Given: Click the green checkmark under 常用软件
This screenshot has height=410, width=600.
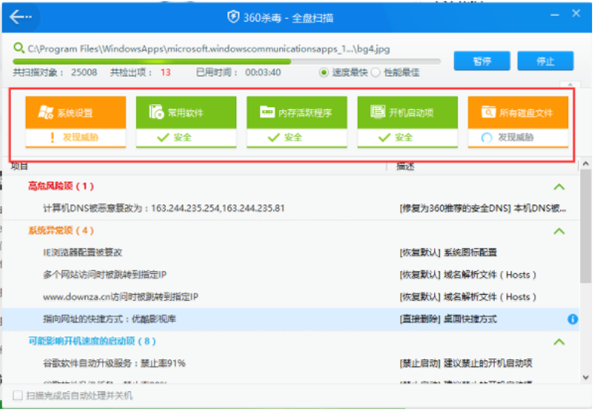Looking at the screenshot, I should point(163,137).
